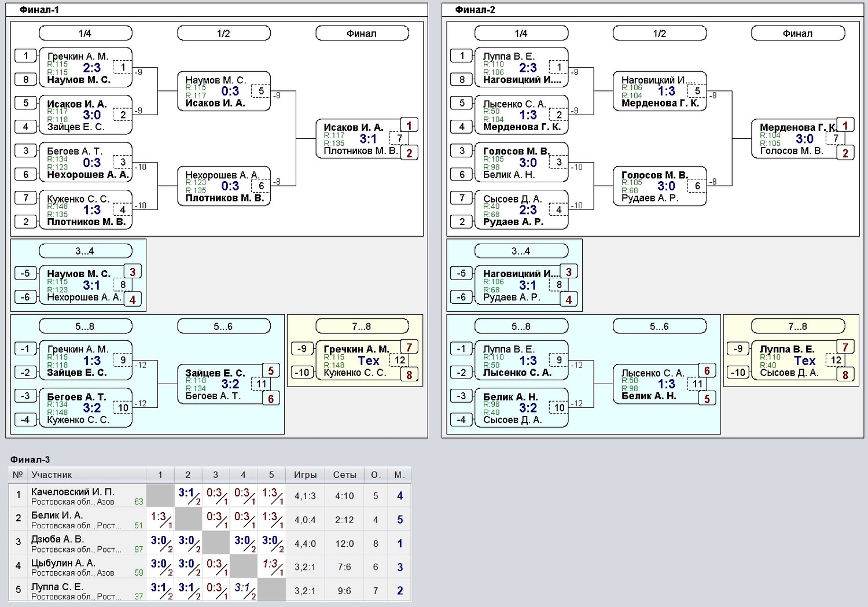The height and width of the screenshot is (607, 868).
Task: Click the М. column header
Action: 399,474
